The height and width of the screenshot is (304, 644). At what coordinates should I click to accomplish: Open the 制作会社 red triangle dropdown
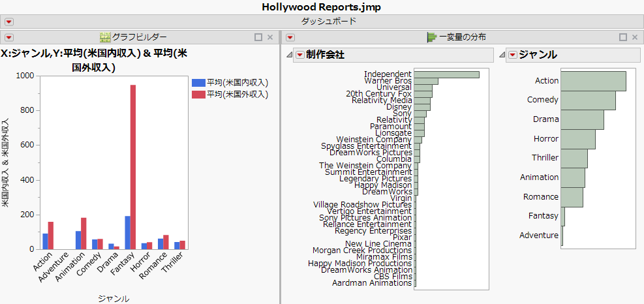click(x=299, y=55)
